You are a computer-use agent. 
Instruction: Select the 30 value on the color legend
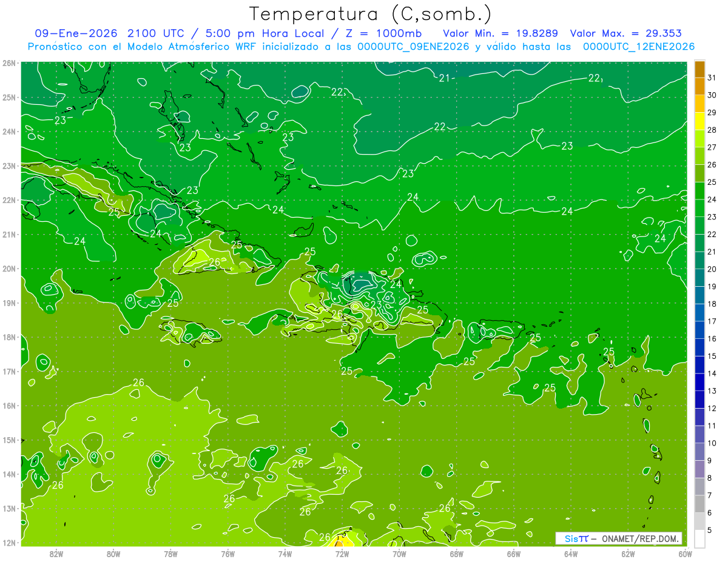point(712,95)
